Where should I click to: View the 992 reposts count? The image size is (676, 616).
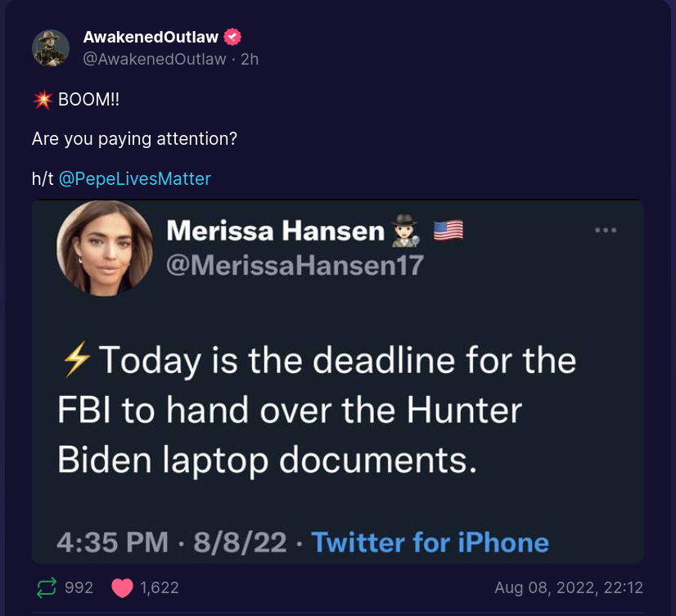79,587
